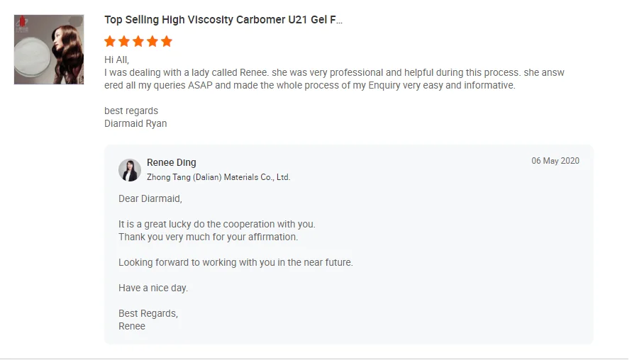The image size is (644, 360).
Task: Open the Carbomer U21 product thumbnail
Action: 49,50
